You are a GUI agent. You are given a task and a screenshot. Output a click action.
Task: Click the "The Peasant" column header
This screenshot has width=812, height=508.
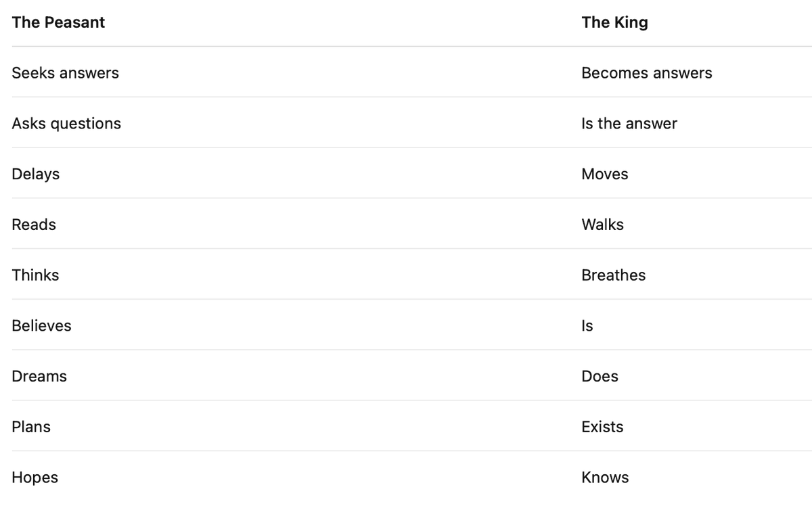[58, 22]
